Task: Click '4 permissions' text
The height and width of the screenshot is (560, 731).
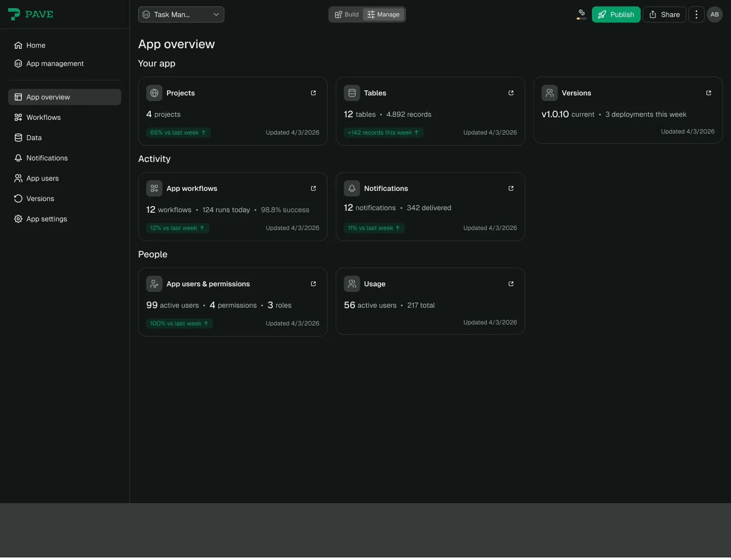Action: [x=233, y=305]
